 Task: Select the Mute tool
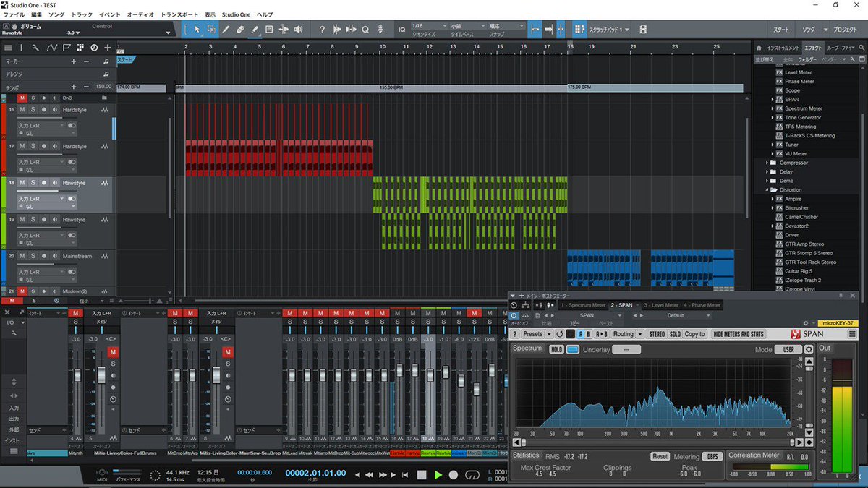coord(269,30)
